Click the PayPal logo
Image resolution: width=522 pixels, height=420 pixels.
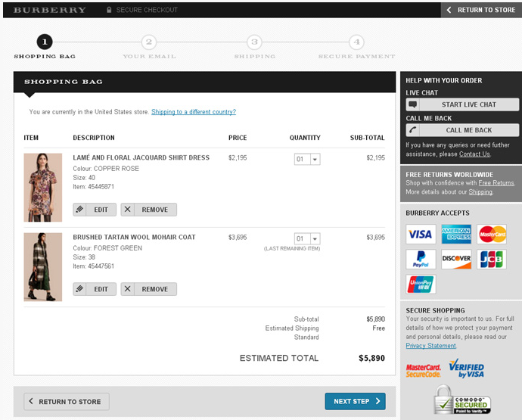pos(421,259)
